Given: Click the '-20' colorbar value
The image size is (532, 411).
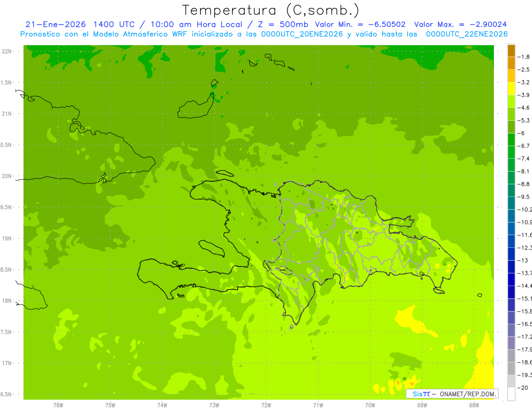Looking at the screenshot, I should coord(522,388).
